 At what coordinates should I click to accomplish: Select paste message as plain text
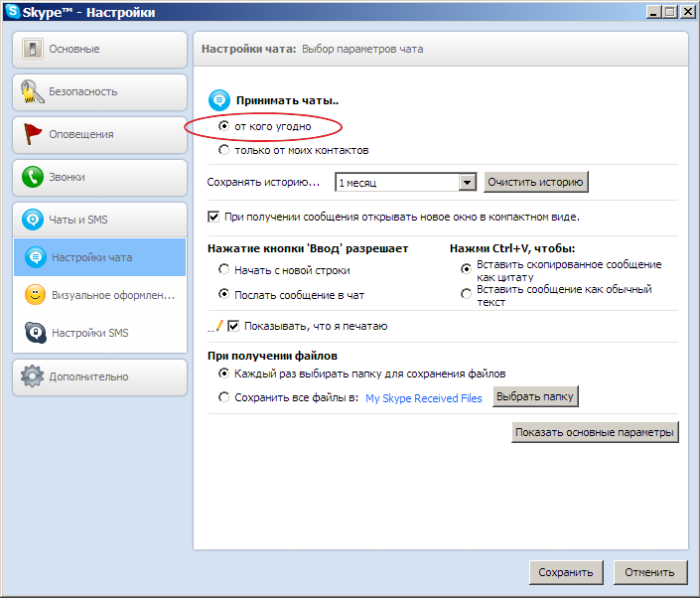coord(466,293)
